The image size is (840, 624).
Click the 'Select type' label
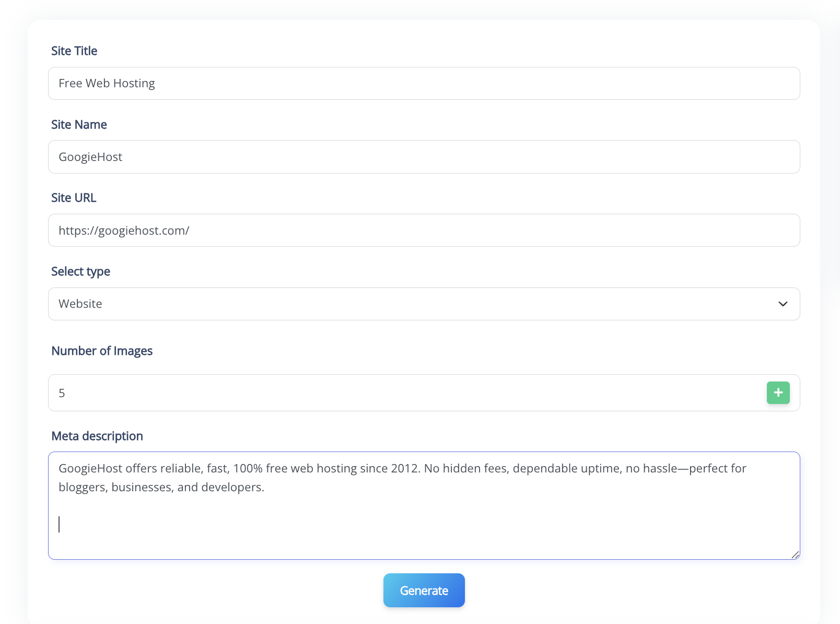pos(80,272)
